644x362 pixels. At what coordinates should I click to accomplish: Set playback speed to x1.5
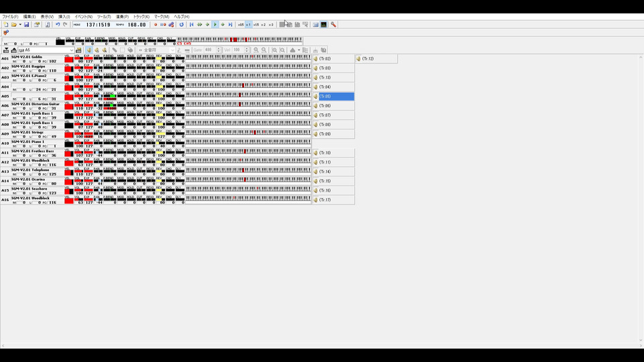click(x=256, y=25)
